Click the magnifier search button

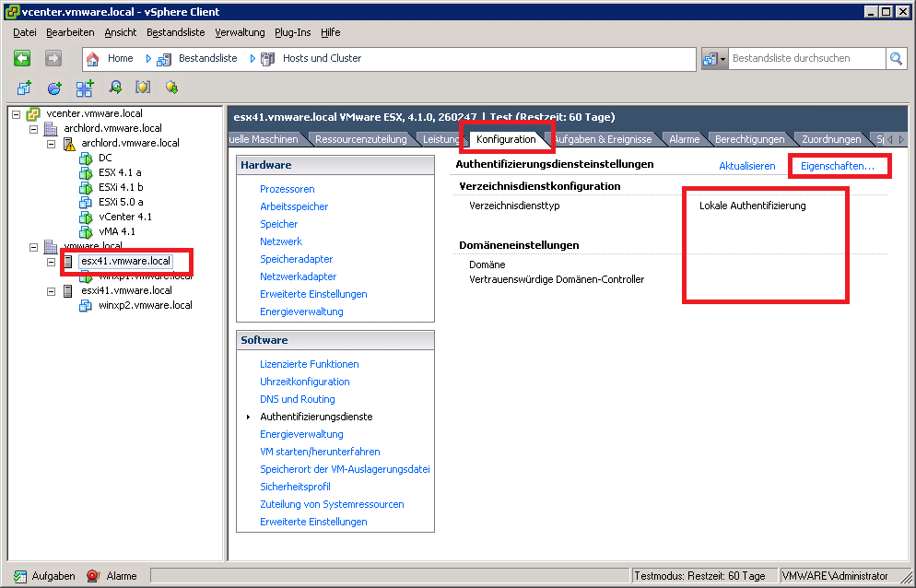(896, 58)
